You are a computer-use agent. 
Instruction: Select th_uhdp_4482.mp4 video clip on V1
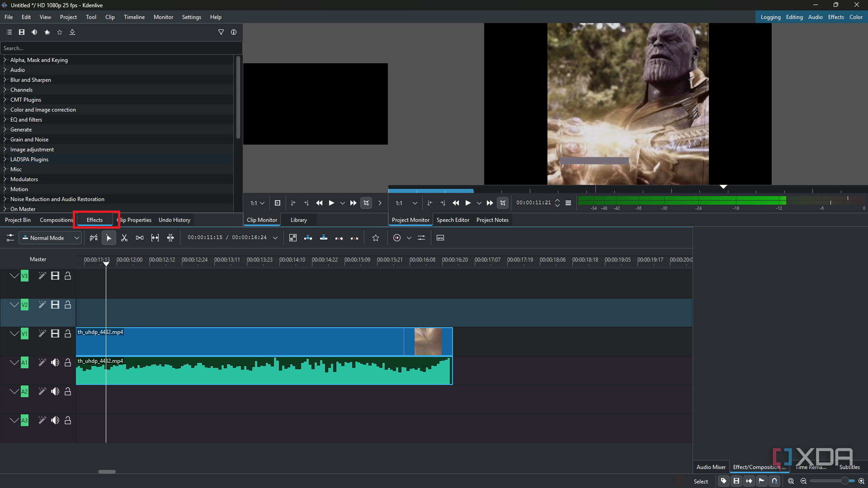coord(264,342)
